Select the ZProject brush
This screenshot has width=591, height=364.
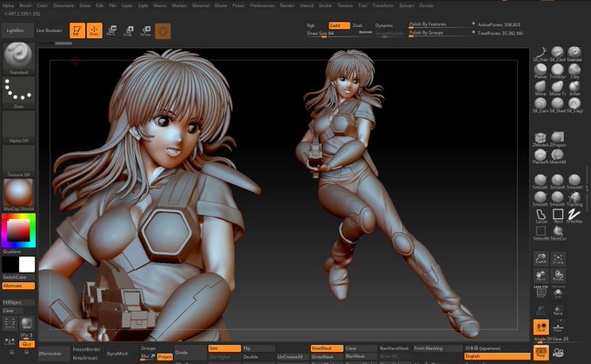557,139
